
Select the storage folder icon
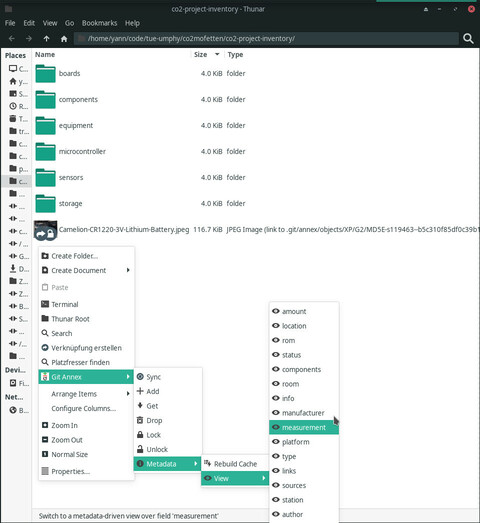point(45,203)
